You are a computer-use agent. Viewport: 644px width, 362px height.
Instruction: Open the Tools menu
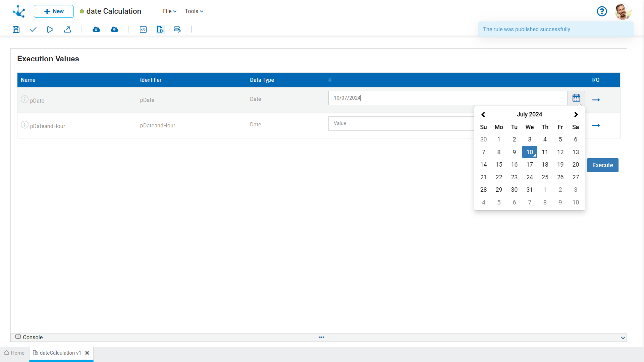click(x=194, y=11)
